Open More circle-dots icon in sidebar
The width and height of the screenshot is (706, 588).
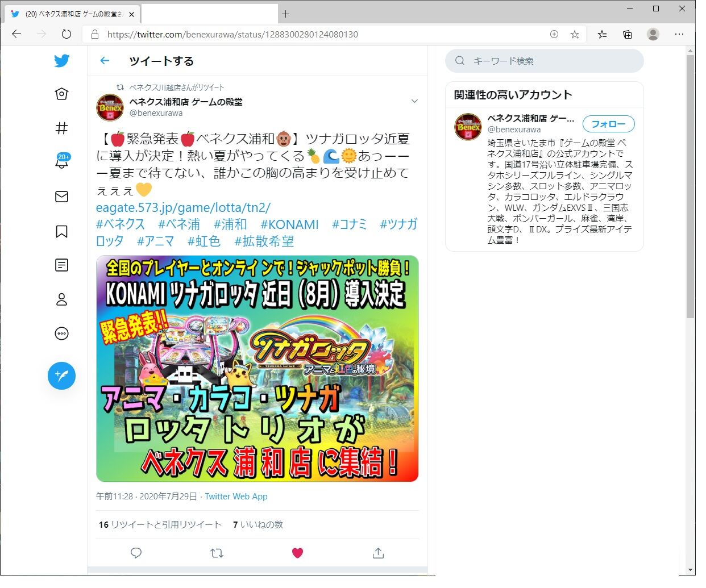[62, 333]
